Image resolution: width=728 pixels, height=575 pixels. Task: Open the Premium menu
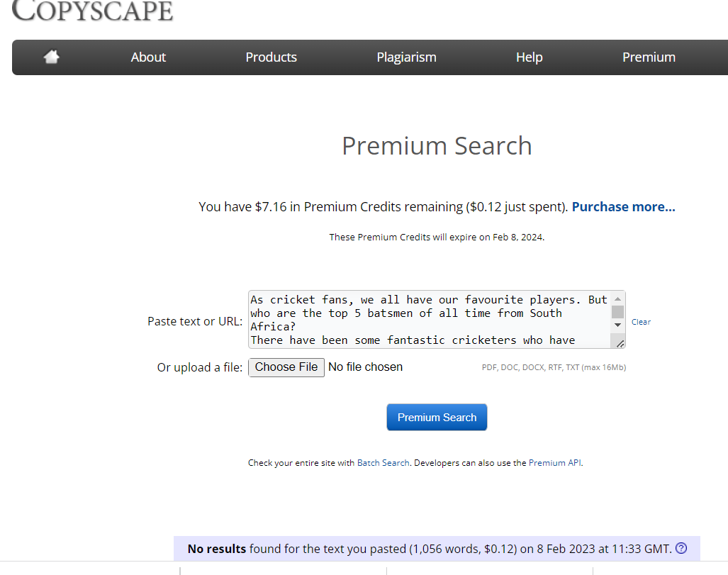click(649, 57)
